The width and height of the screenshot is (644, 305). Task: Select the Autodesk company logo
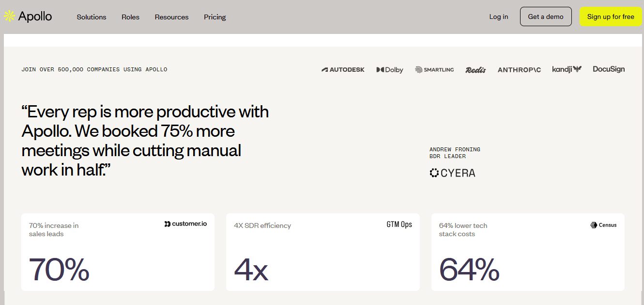pyautogui.click(x=343, y=69)
